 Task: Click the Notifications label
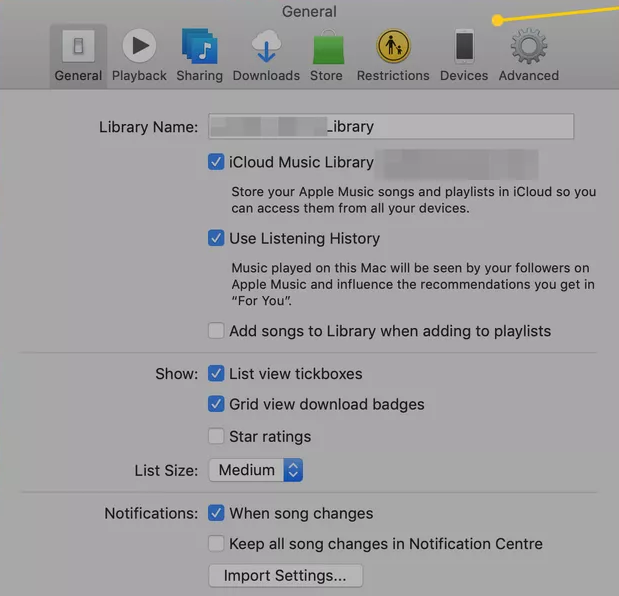(x=151, y=514)
